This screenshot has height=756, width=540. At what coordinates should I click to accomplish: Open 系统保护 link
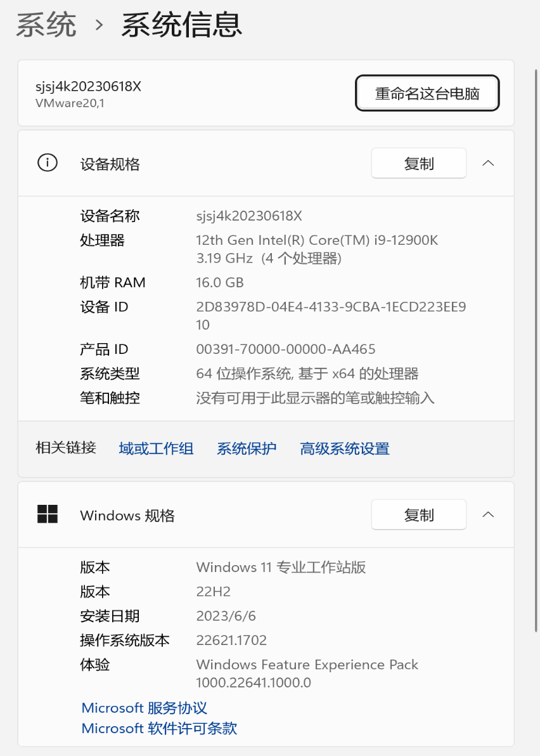click(246, 449)
